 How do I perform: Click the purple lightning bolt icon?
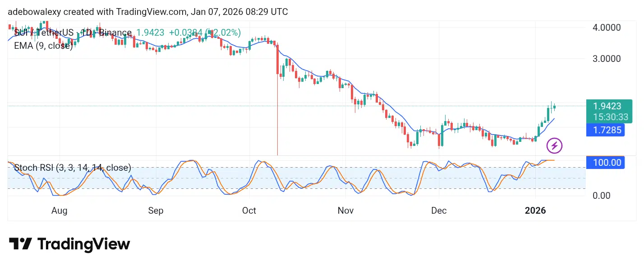coord(554,146)
